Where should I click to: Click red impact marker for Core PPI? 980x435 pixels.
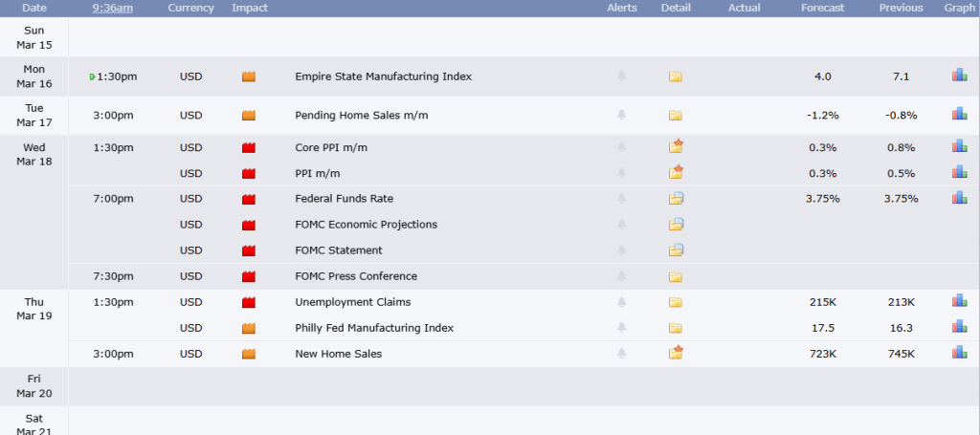250,148
